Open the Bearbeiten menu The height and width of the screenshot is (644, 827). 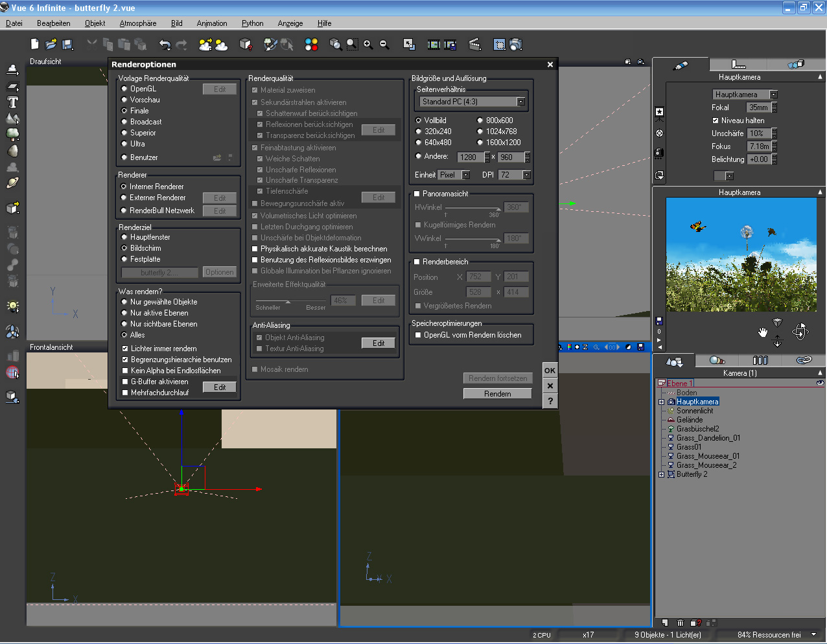tap(54, 23)
